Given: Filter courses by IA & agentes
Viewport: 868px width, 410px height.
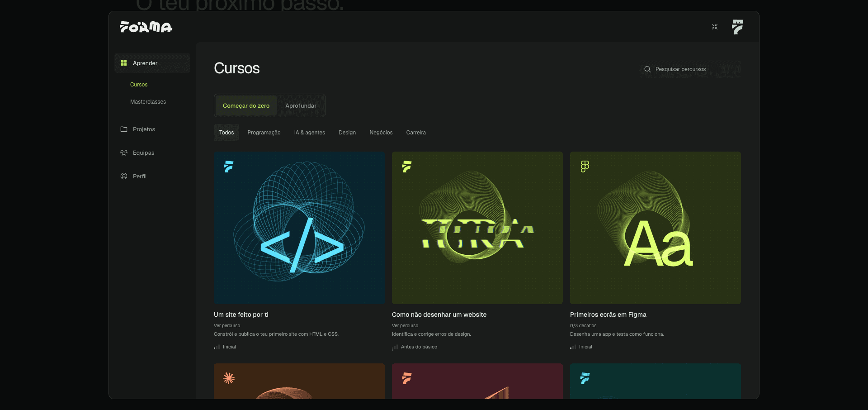Looking at the screenshot, I should point(310,133).
